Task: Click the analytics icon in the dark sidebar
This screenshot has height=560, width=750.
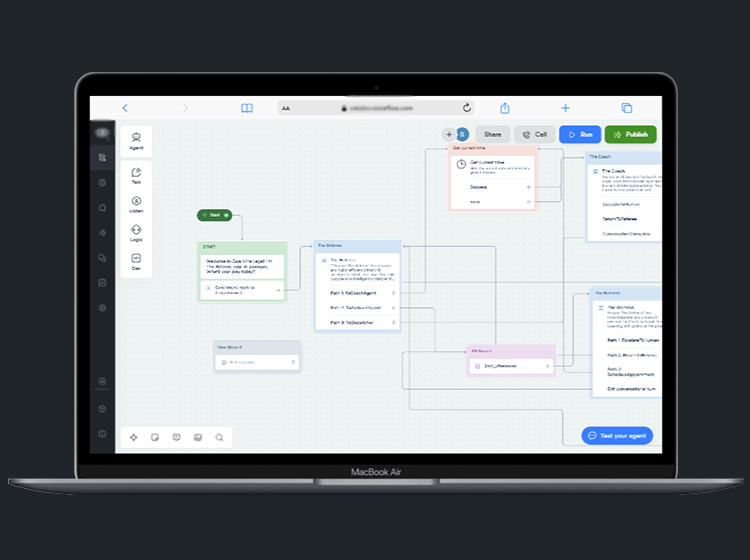Action: point(102,283)
